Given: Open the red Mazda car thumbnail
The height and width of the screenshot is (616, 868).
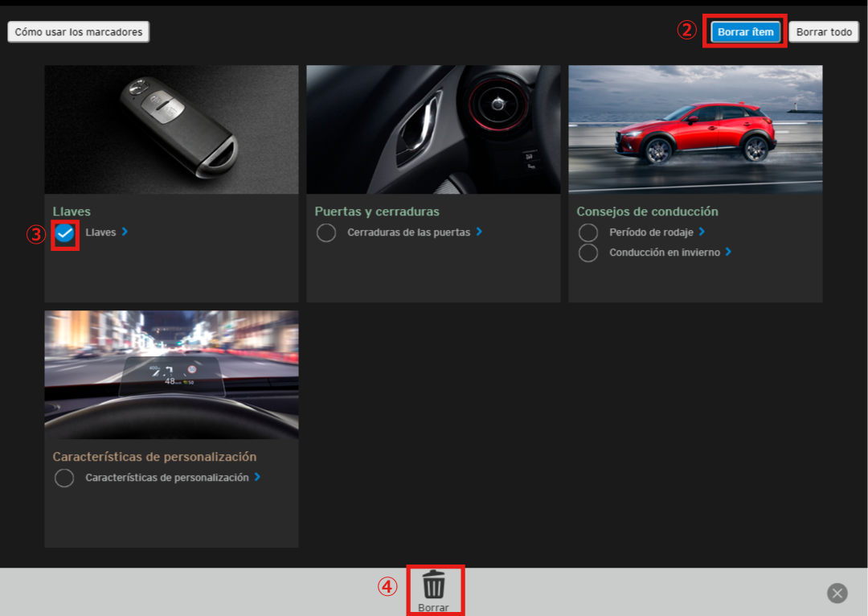Looking at the screenshot, I should coord(695,129).
